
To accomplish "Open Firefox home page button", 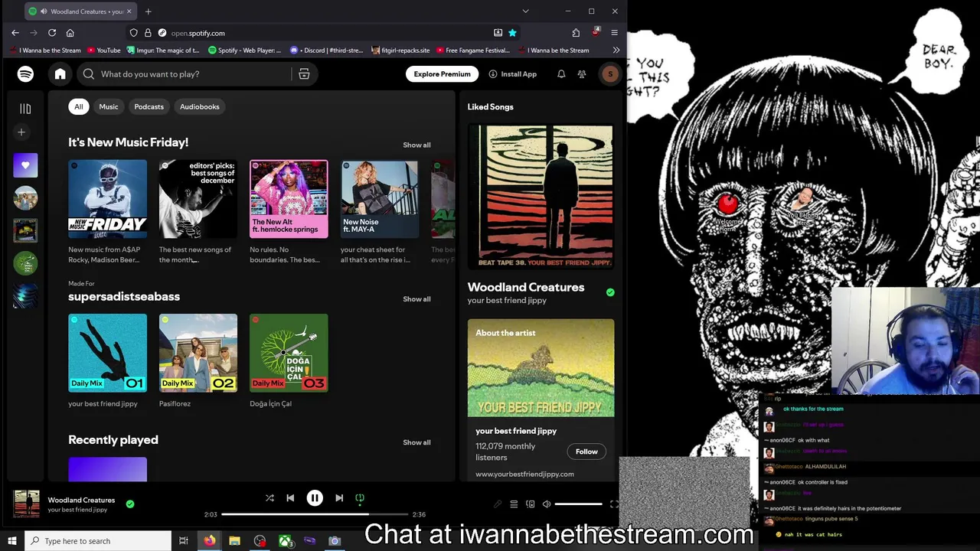I will [70, 33].
